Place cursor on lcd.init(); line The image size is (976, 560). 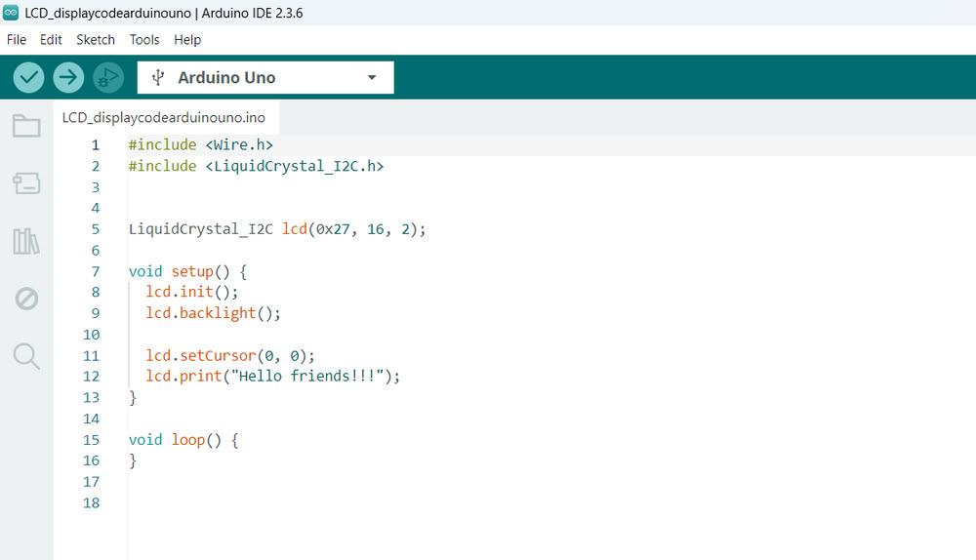tap(191, 292)
